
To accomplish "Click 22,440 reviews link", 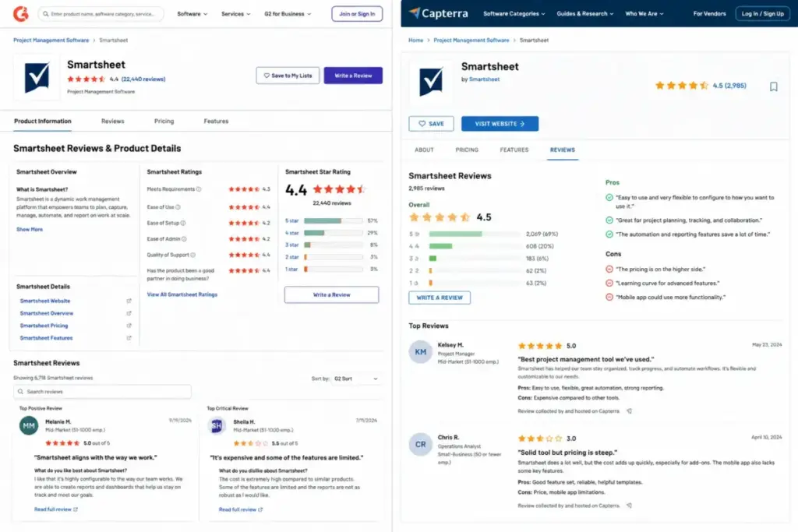I will [143, 79].
